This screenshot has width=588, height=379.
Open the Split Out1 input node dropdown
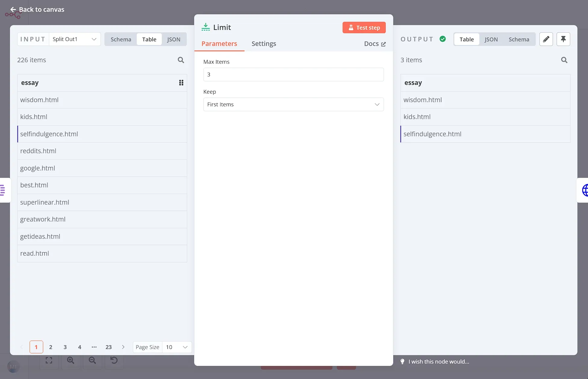75,39
